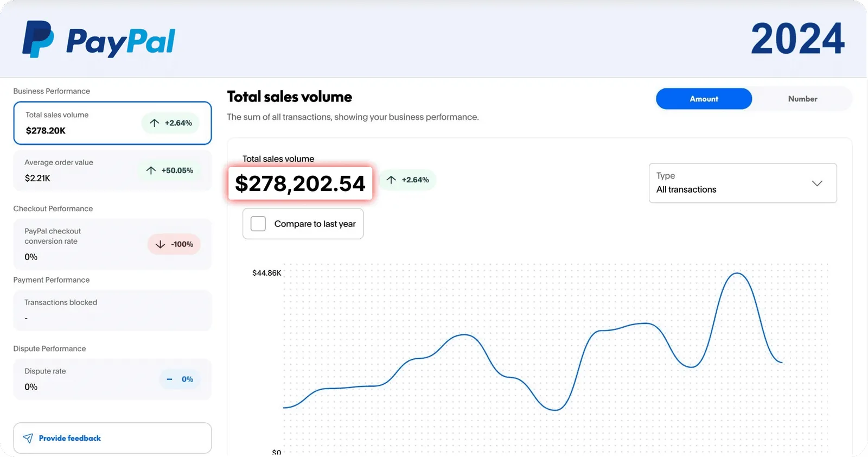Click the sales volume line chart peak
Viewport: 868px width, 457px height.
(x=737, y=273)
